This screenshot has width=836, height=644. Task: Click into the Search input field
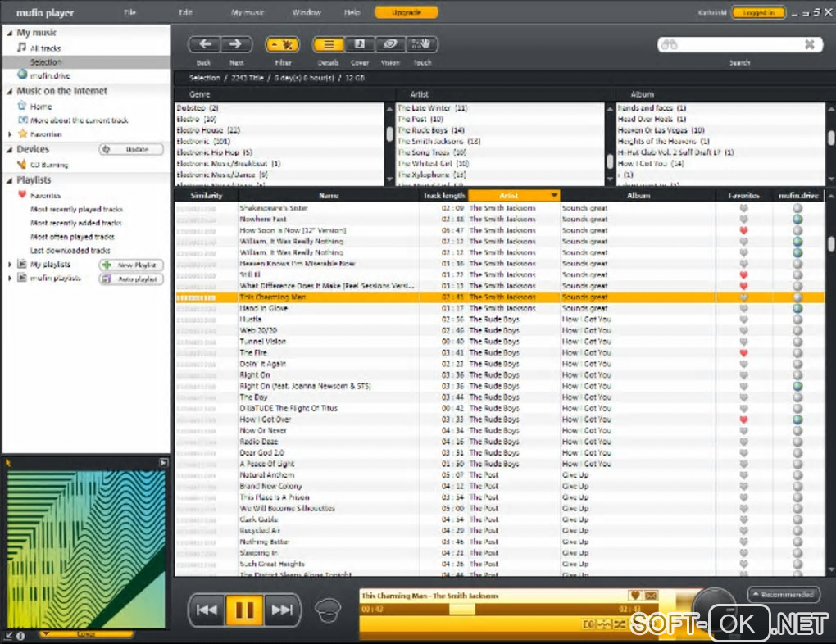click(739, 45)
